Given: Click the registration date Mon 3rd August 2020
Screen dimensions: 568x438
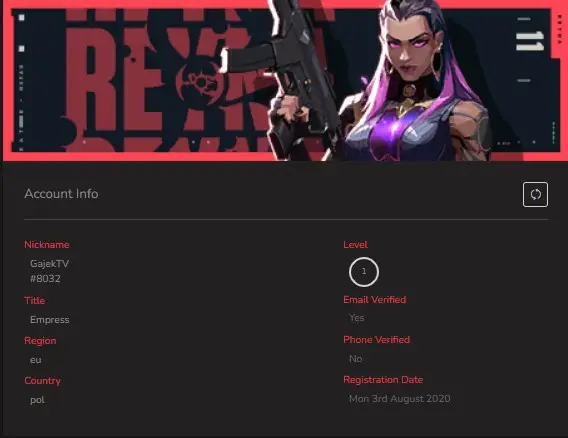Looking at the screenshot, I should 400,399.
